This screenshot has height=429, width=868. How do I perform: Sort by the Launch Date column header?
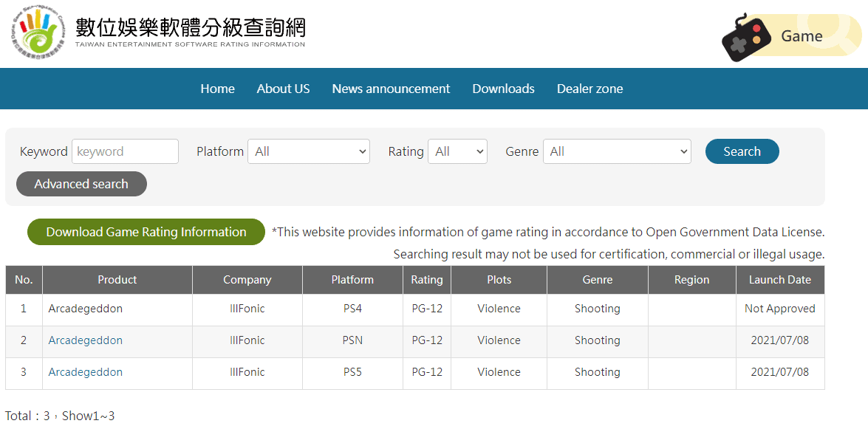(780, 280)
